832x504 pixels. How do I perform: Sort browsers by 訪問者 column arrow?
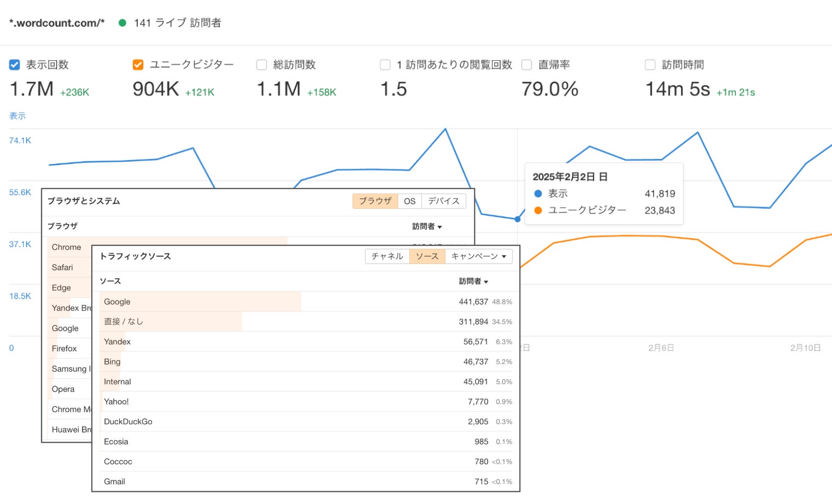pyautogui.click(x=427, y=226)
